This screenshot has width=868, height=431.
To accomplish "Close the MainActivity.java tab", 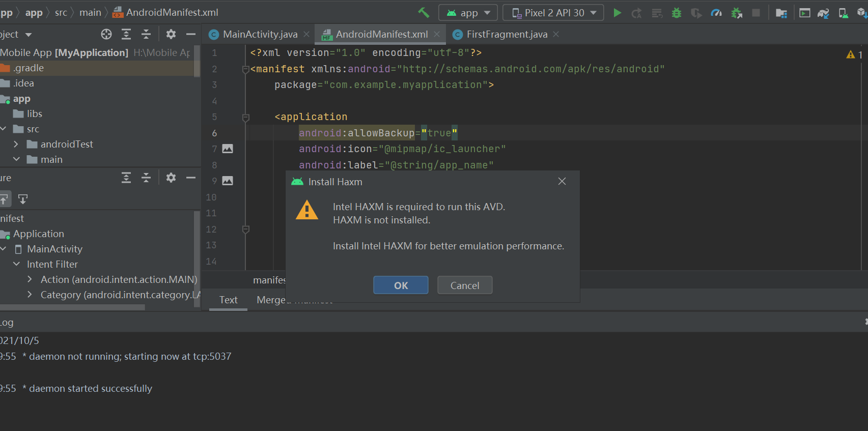I will (306, 34).
